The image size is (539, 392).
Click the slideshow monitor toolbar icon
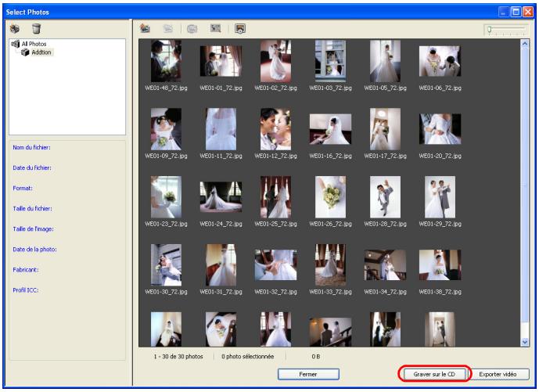(x=240, y=29)
